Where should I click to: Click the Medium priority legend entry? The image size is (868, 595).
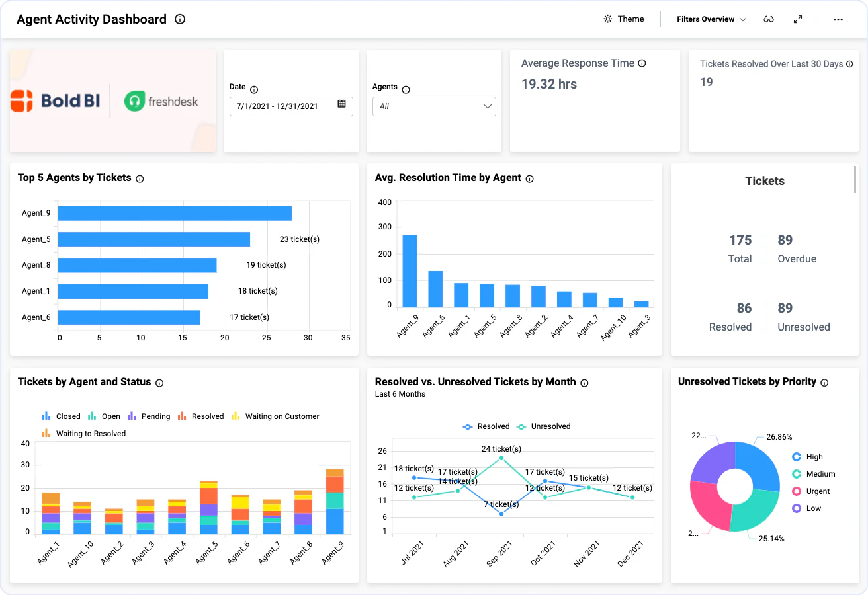(814, 474)
